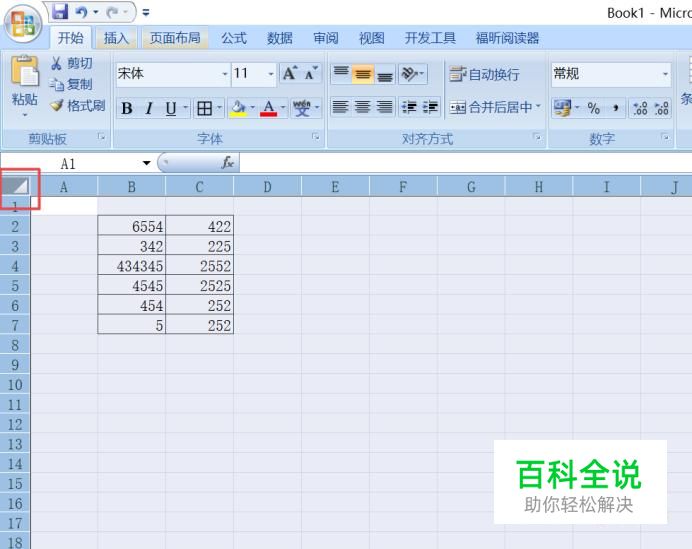Screen dimensions: 692x549
Task: Apply cell borders with the border icon
Action: [204, 108]
